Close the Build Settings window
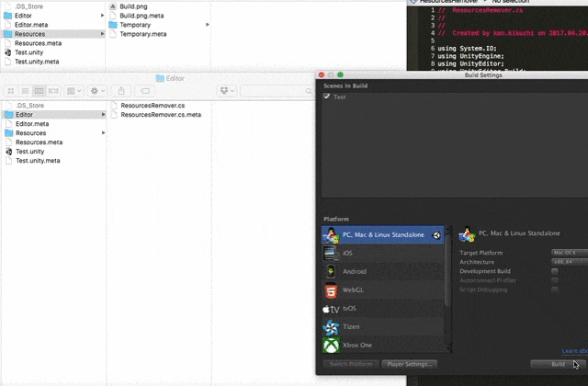 pyautogui.click(x=321, y=75)
